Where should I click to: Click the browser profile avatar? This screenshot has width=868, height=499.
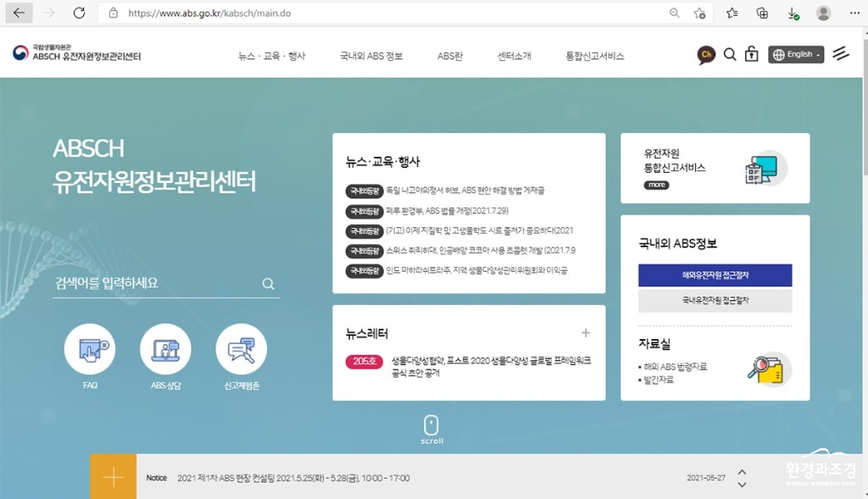823,13
